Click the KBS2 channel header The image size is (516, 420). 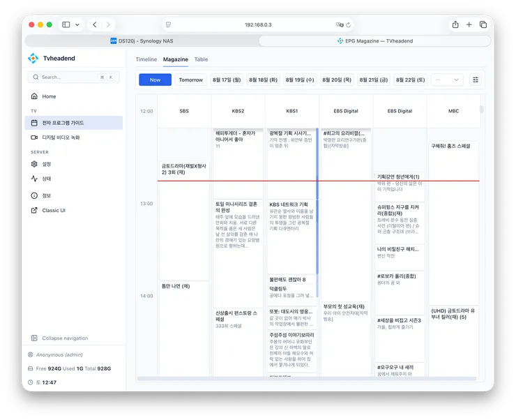[238, 111]
